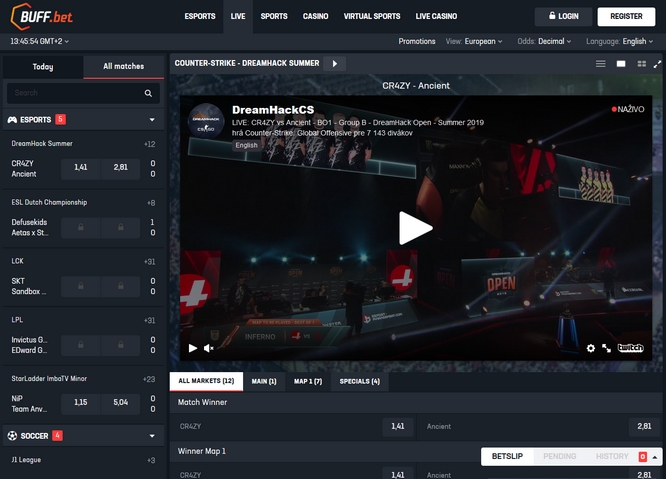This screenshot has width=666, height=479.
Task: Switch to list view layout icon
Action: (x=601, y=64)
